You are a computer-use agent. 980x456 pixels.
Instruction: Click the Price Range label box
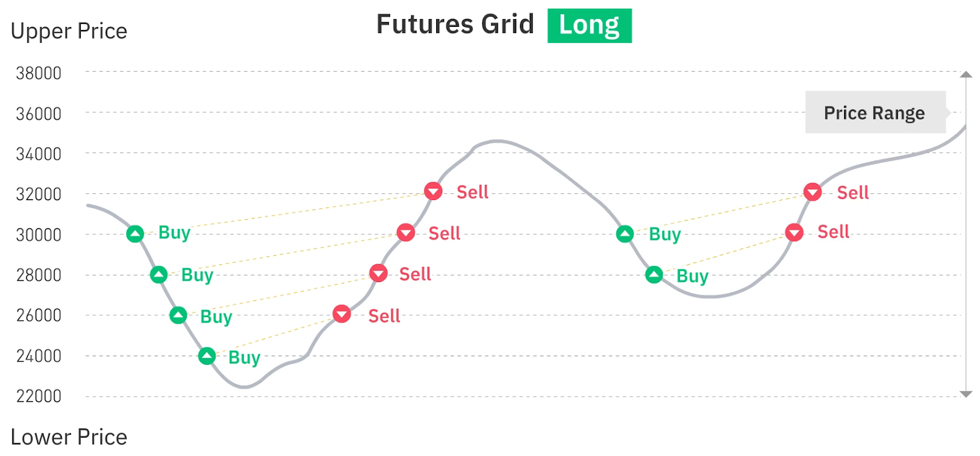point(875,113)
